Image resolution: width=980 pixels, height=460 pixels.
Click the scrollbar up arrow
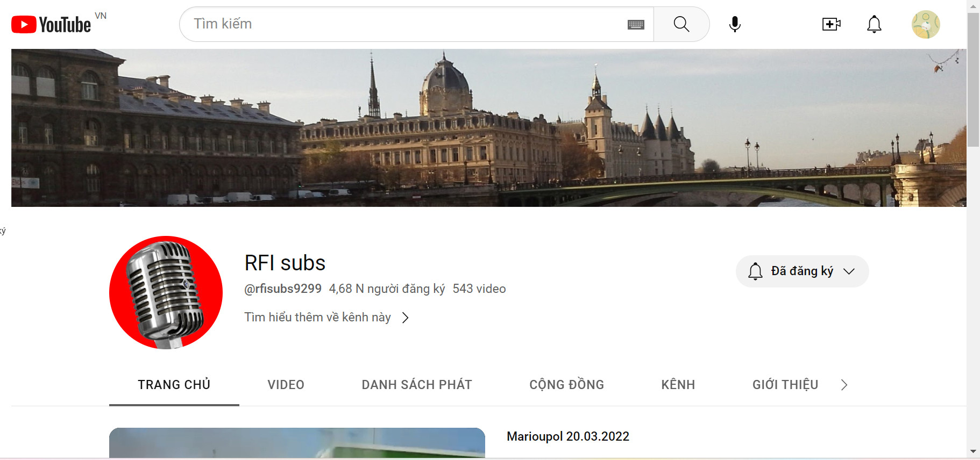click(973, 6)
